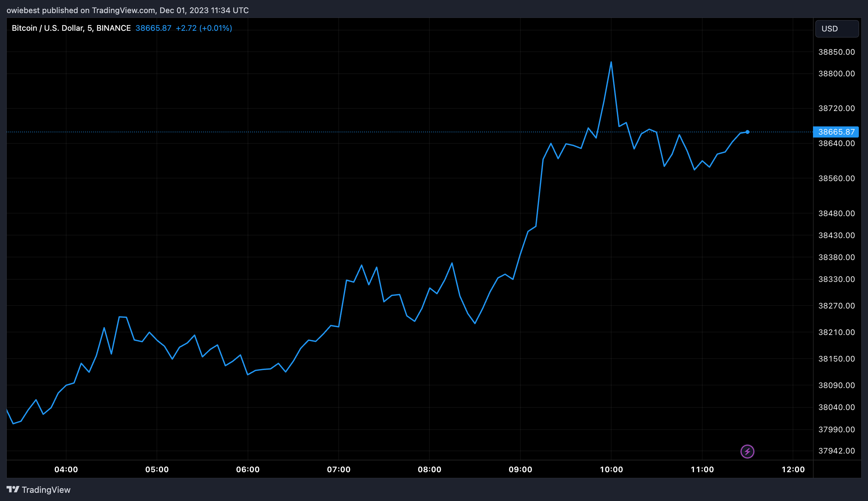
Task: Click the 06:00 time axis label
Action: [248, 469]
